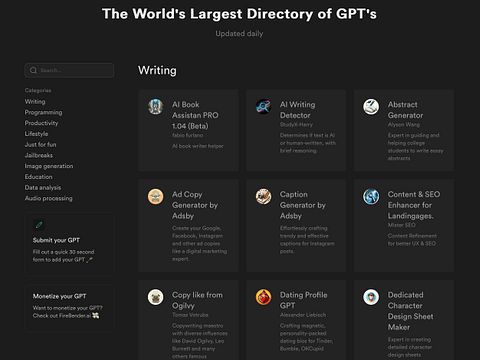Open Caption Generator by Adsby title

pyautogui.click(x=303, y=205)
